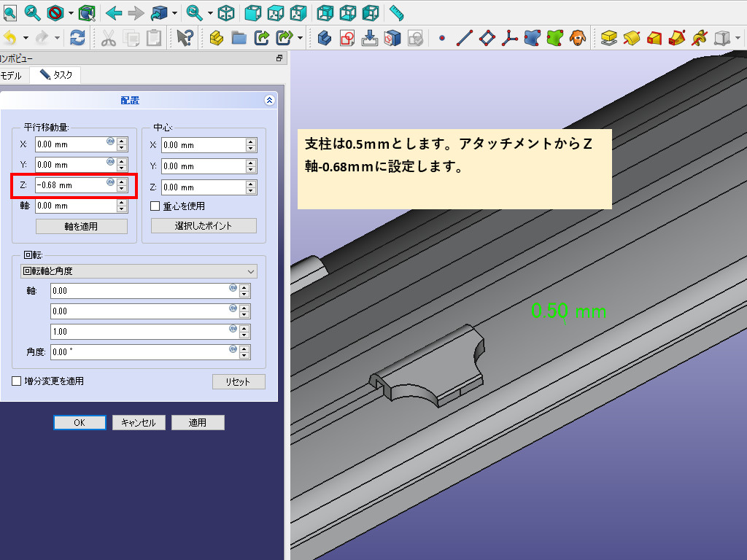Click the Z translation input field

69,185
